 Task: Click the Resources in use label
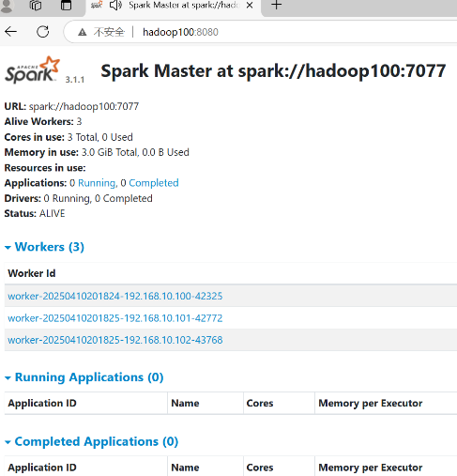coord(45,168)
